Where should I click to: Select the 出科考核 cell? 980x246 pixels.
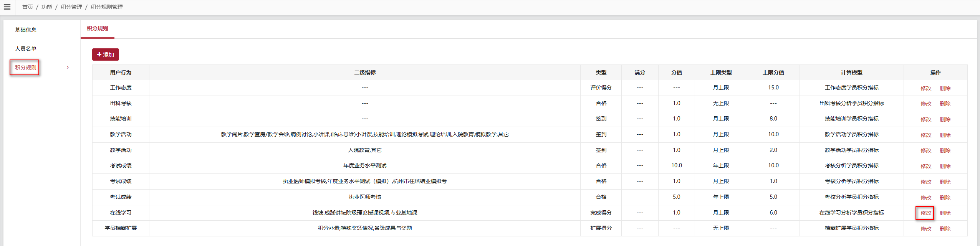click(121, 103)
